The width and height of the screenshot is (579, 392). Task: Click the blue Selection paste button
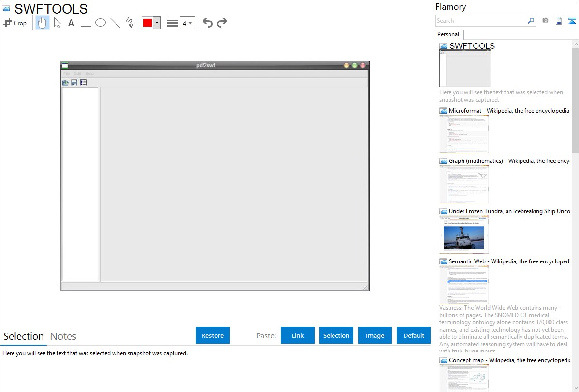pos(336,335)
